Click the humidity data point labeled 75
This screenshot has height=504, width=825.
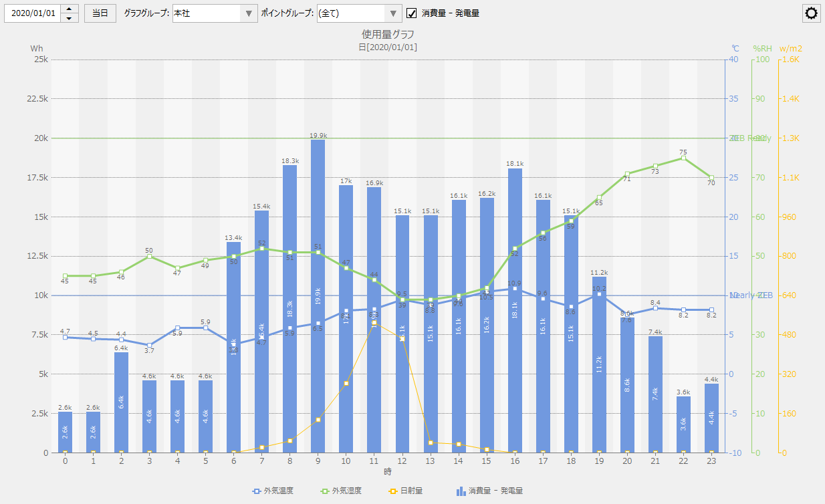(683, 158)
